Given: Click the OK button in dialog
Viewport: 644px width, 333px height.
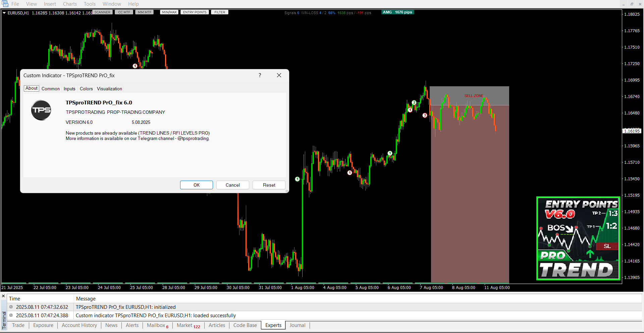Looking at the screenshot, I should tap(197, 185).
